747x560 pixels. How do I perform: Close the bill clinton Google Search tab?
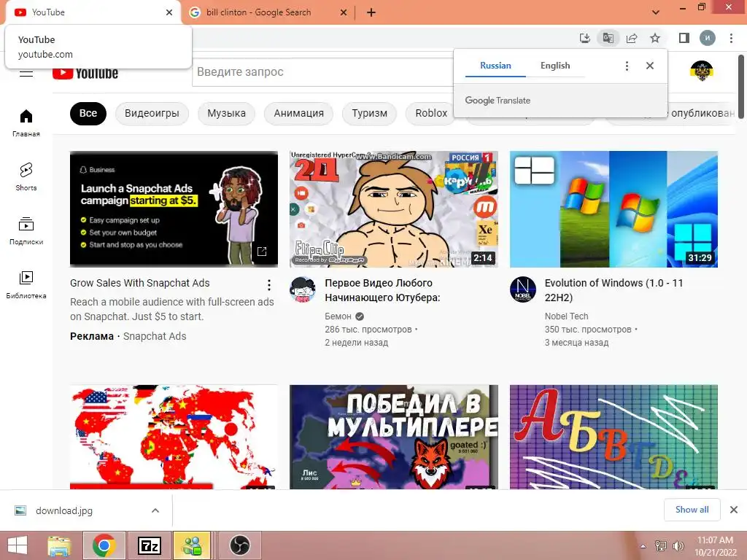point(344,12)
